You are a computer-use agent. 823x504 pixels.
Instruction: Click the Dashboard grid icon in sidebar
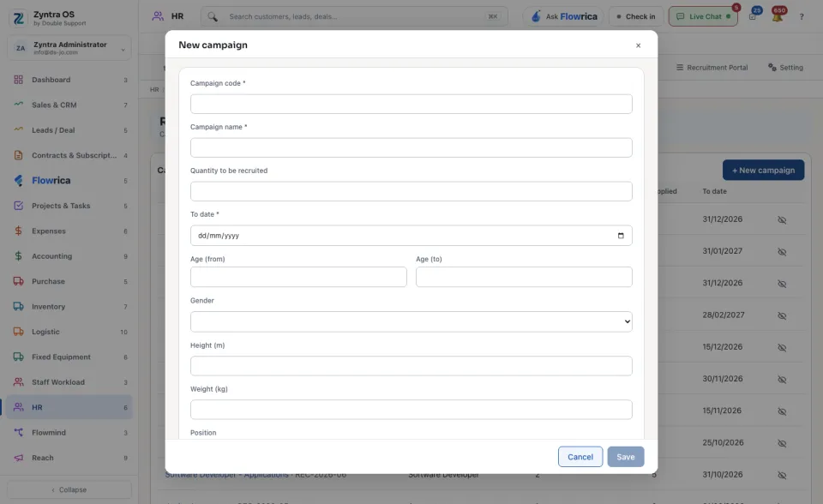coord(18,80)
